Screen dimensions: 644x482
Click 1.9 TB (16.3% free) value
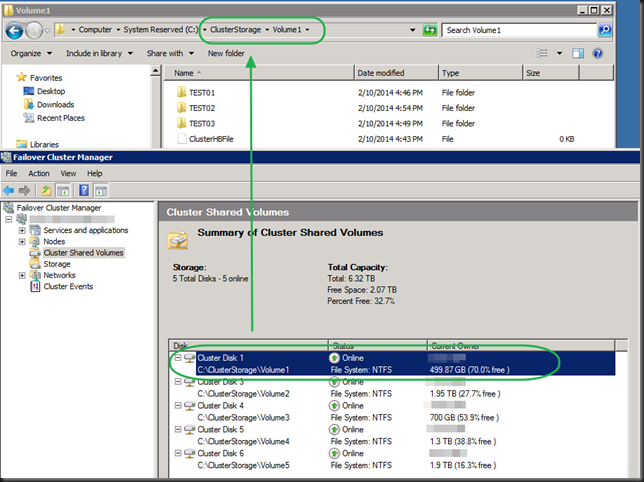(463, 465)
